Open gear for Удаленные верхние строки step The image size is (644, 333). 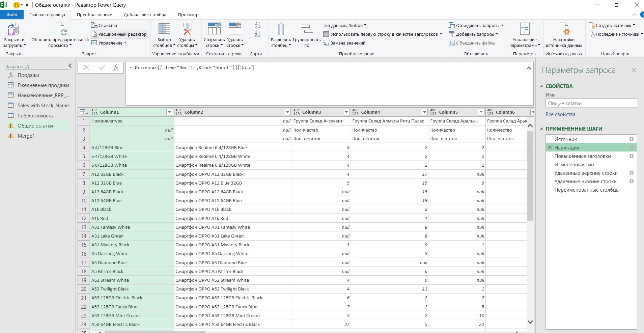coord(631,173)
